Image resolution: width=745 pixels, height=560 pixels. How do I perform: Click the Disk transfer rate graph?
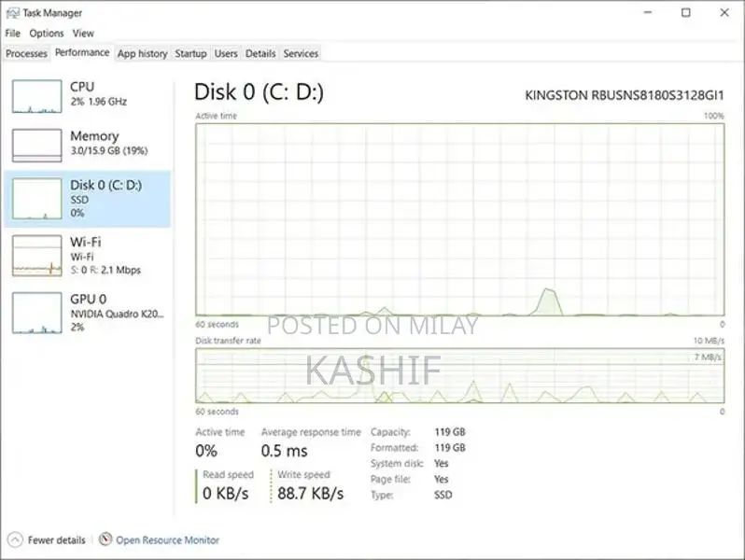pos(459,376)
